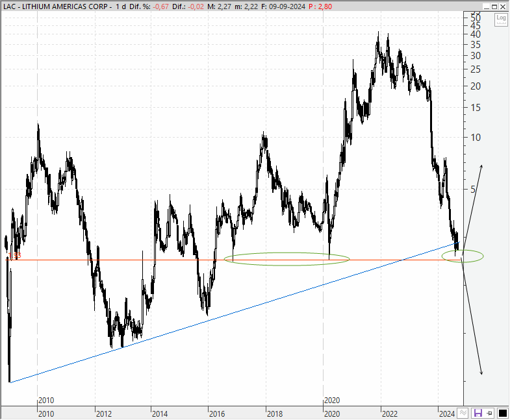
Task: Click the '1 d' timeframe label
Action: [x=121, y=6]
